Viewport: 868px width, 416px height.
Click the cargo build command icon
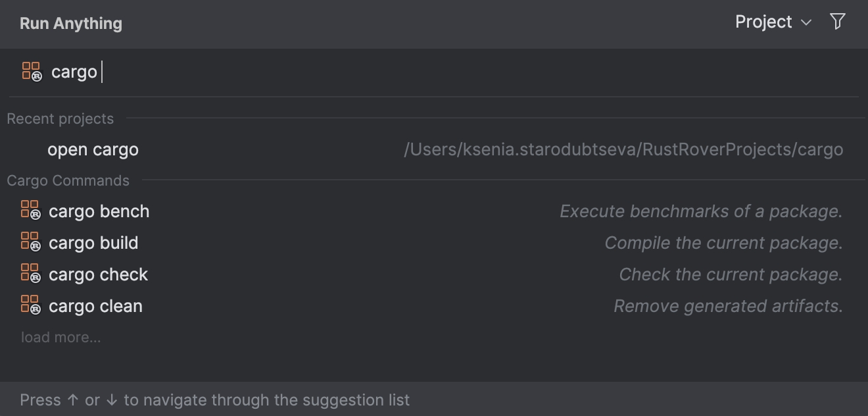(x=30, y=242)
